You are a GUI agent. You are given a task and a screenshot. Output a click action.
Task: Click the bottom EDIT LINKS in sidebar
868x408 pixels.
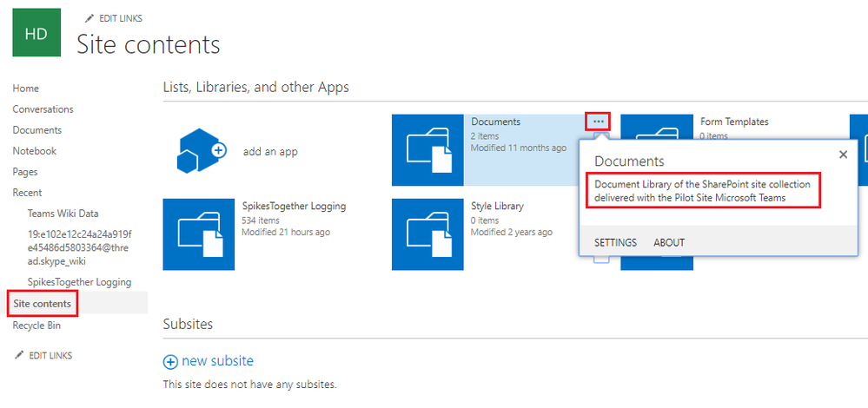[x=43, y=355]
